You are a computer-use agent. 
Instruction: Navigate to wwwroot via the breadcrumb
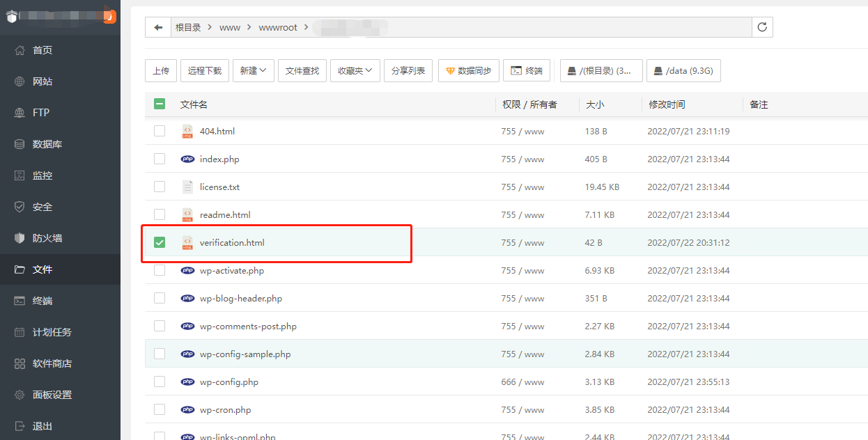coord(278,26)
